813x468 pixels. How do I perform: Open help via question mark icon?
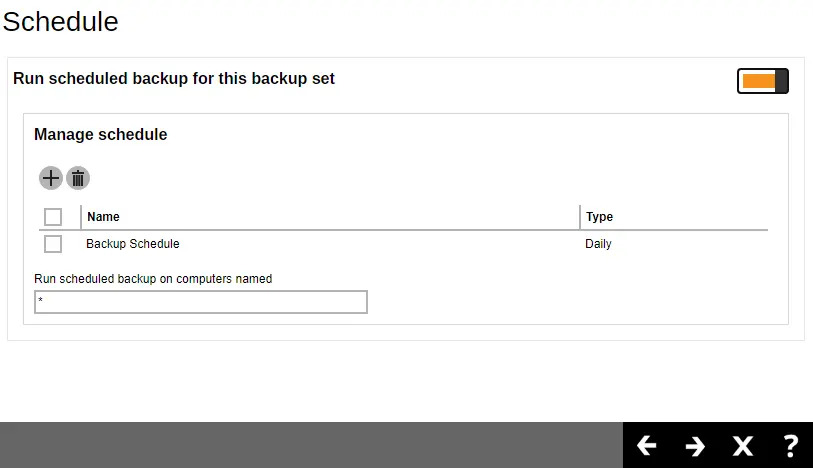point(790,445)
